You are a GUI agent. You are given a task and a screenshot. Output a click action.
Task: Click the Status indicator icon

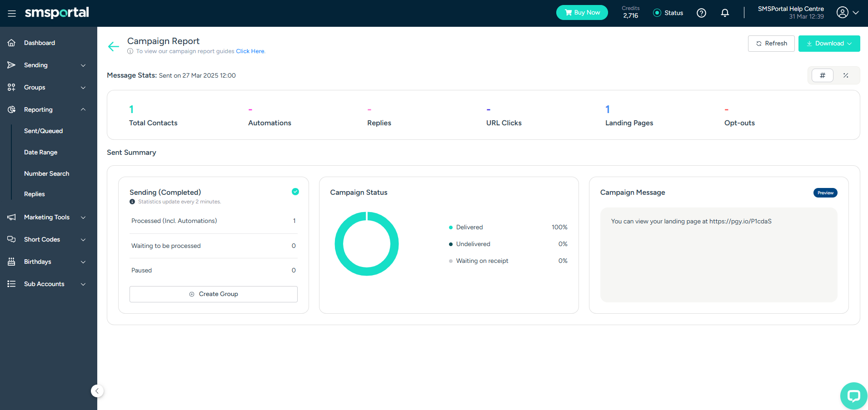click(x=657, y=13)
